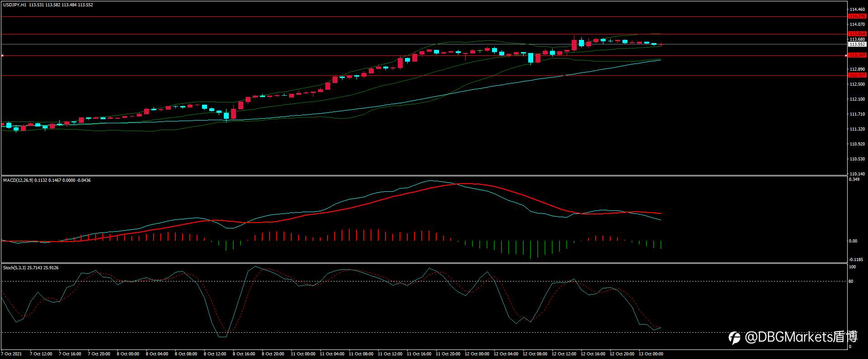Select the red 113.247 level price tag

(857, 55)
